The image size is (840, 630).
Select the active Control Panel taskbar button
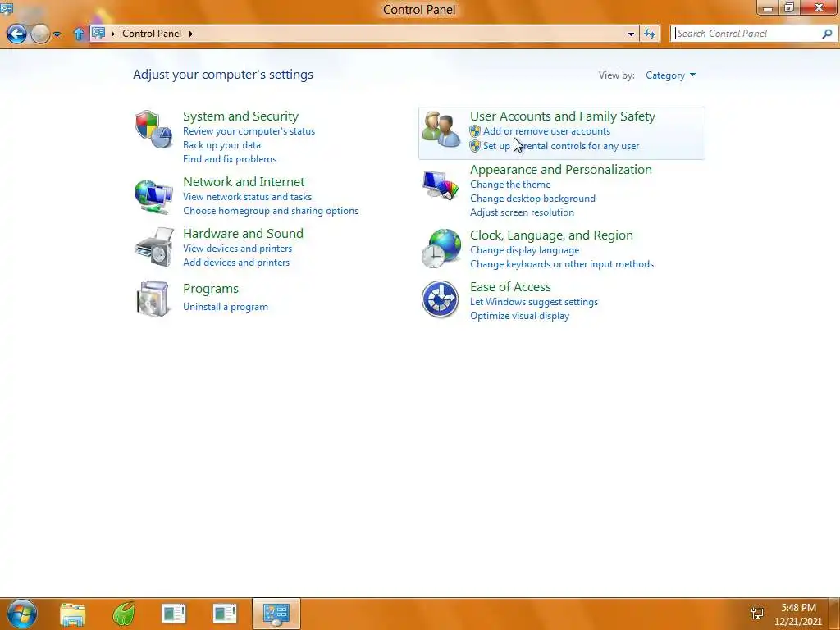pyautogui.click(x=276, y=614)
